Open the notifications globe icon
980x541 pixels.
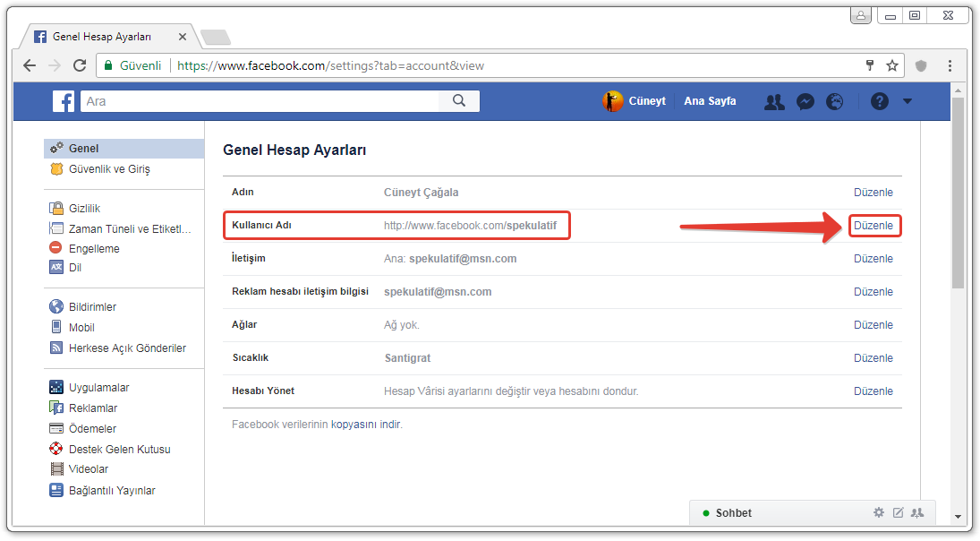tap(834, 102)
